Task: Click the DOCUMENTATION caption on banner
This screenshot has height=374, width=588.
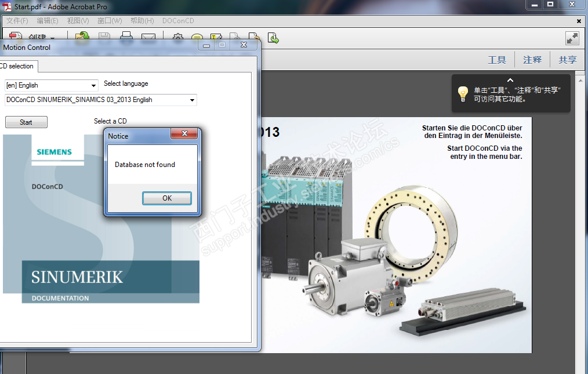Action: click(x=60, y=298)
